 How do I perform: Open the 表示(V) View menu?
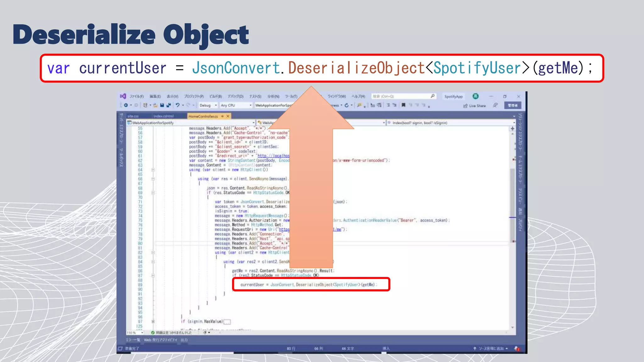click(x=172, y=96)
